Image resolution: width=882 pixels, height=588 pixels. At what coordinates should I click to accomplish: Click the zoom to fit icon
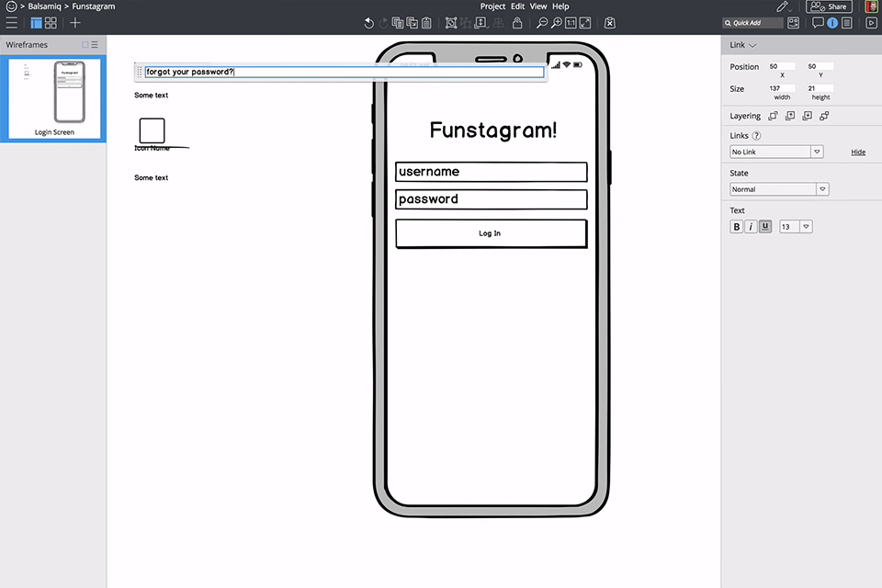585,23
